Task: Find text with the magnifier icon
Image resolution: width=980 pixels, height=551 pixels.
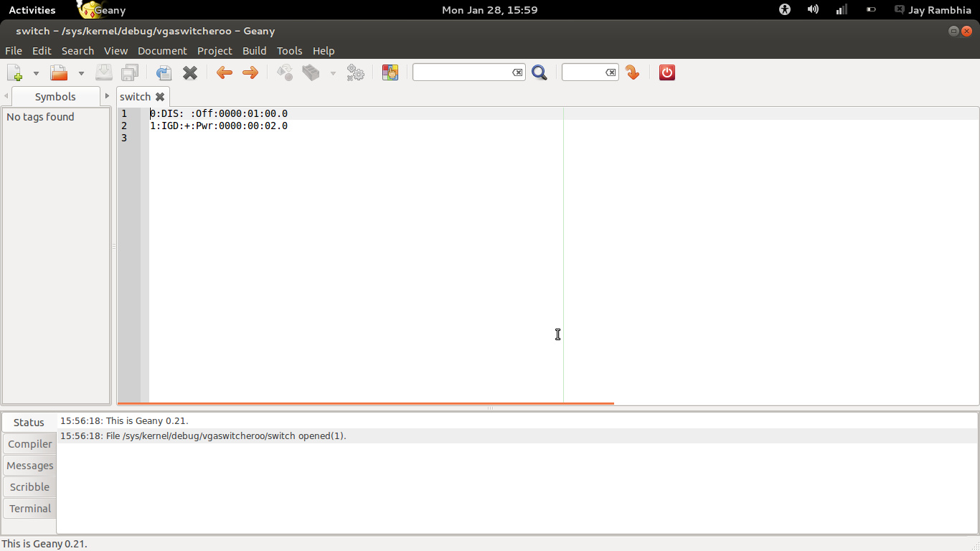Action: click(x=540, y=72)
